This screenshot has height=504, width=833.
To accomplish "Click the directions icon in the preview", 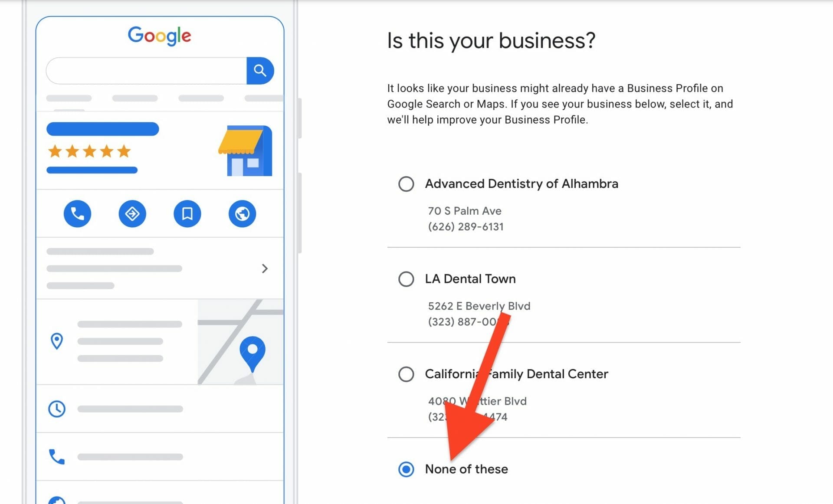I will 132,213.
